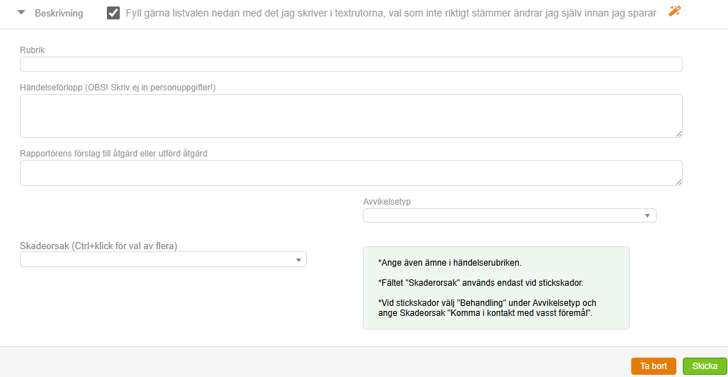Submit the form with Skicka button

[705, 366]
